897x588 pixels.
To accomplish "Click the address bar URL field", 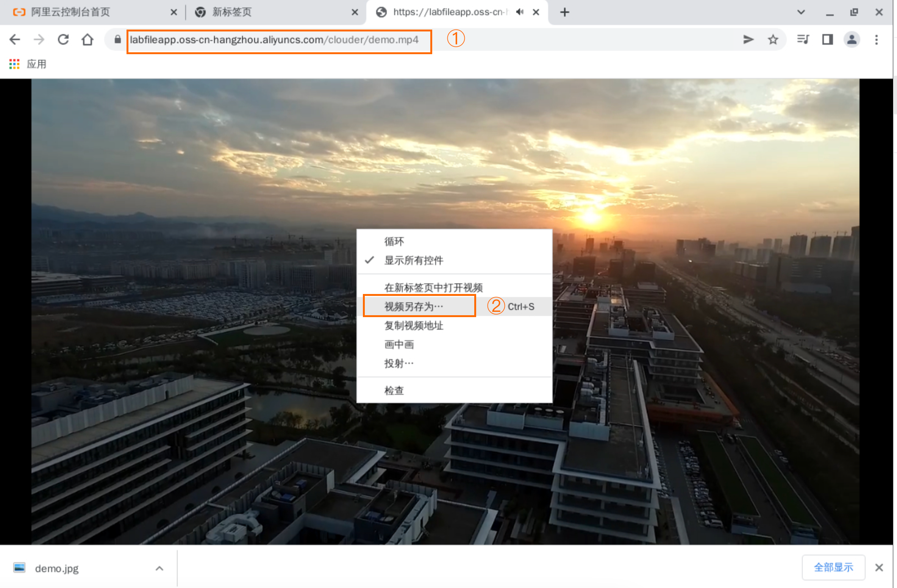I will point(274,40).
